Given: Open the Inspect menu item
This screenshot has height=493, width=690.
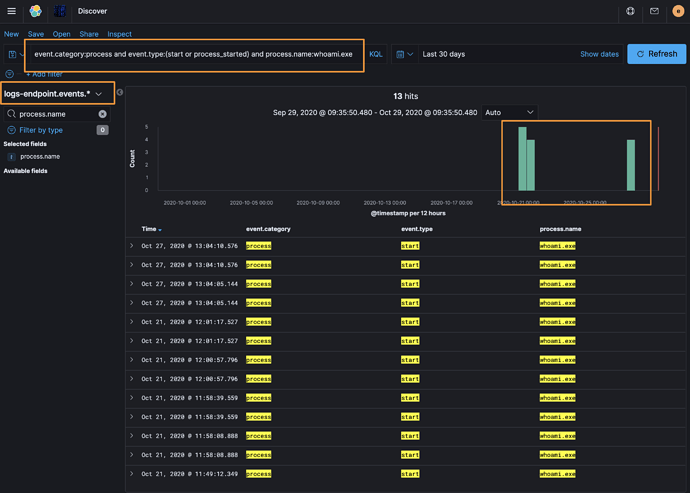Looking at the screenshot, I should (x=119, y=34).
